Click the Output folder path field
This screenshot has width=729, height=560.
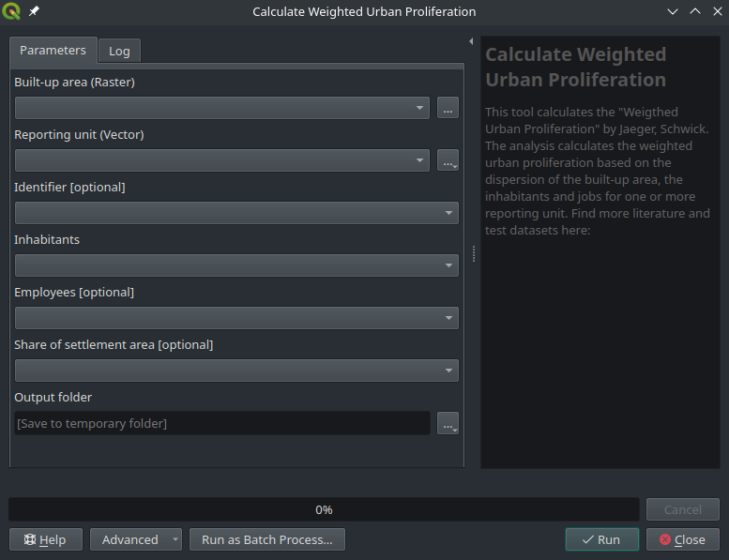pyautogui.click(x=222, y=423)
